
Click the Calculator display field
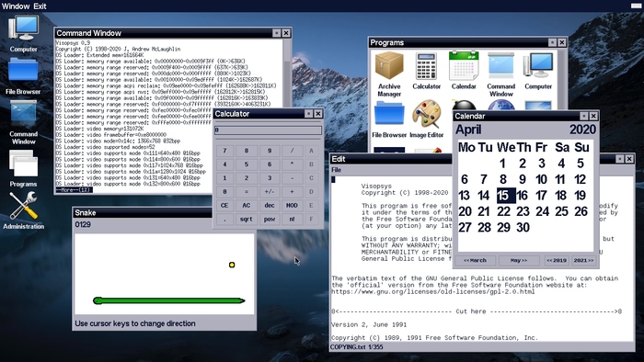(x=269, y=130)
